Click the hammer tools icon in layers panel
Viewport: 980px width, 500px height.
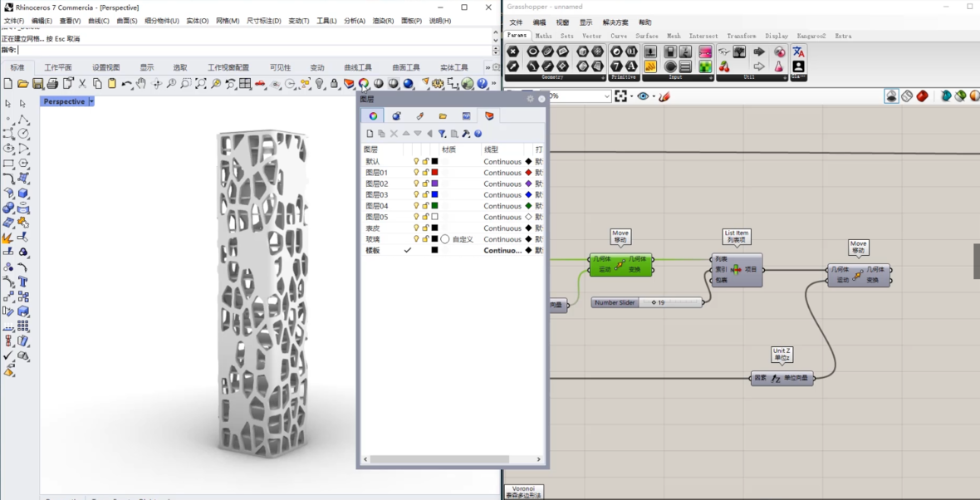pyautogui.click(x=466, y=134)
